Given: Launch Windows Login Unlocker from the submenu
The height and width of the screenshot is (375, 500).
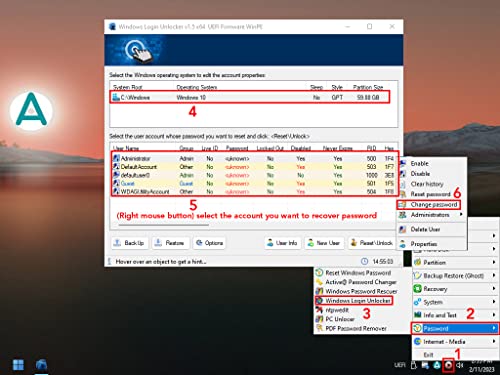Looking at the screenshot, I should click(354, 300).
